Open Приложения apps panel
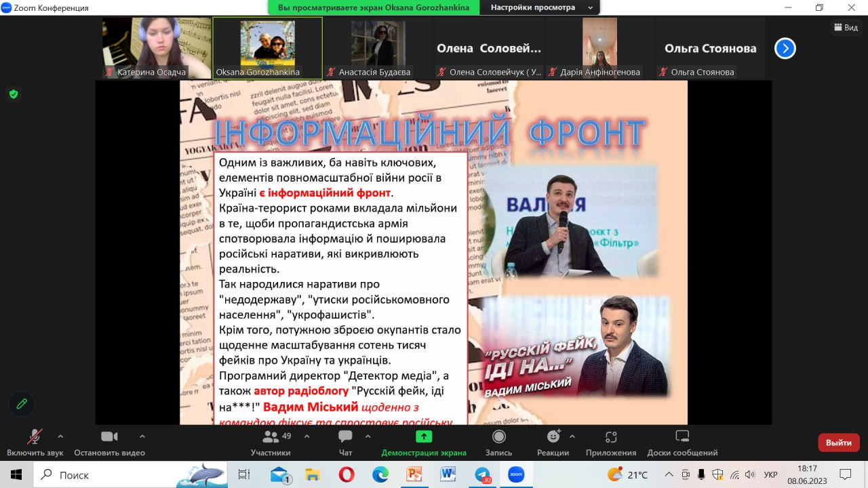This screenshot has height=488, width=868. coord(611,443)
